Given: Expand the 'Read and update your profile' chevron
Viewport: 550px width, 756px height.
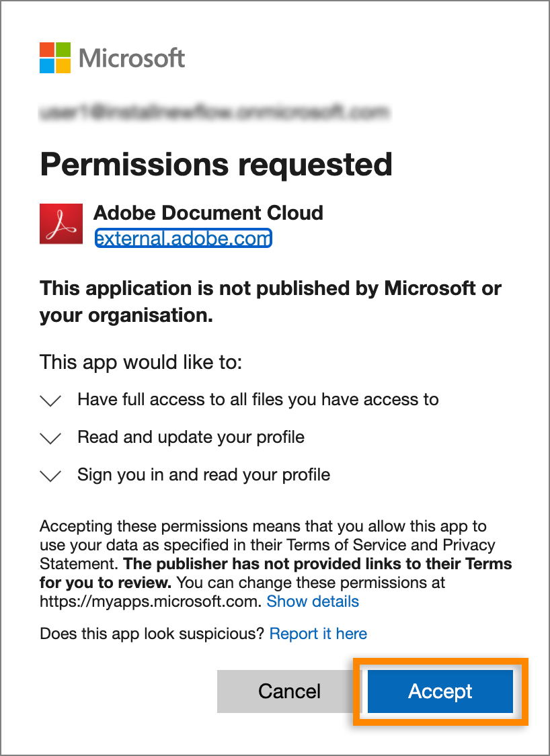Looking at the screenshot, I should (x=51, y=438).
